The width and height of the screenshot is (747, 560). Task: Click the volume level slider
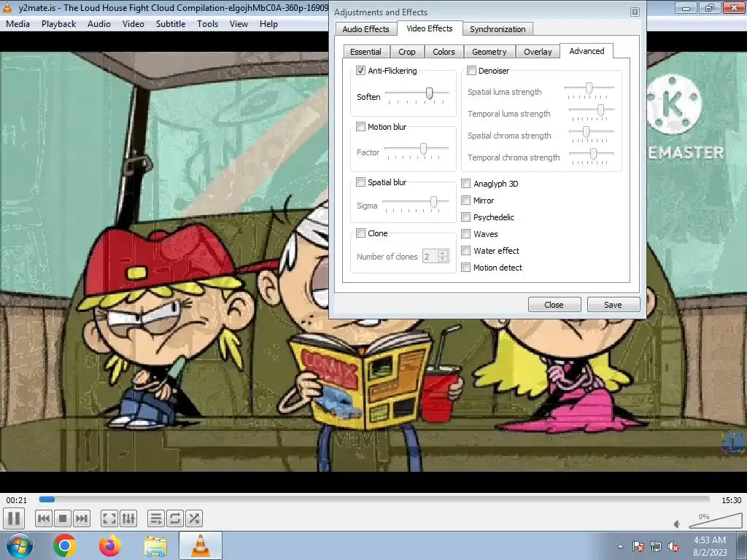716,522
